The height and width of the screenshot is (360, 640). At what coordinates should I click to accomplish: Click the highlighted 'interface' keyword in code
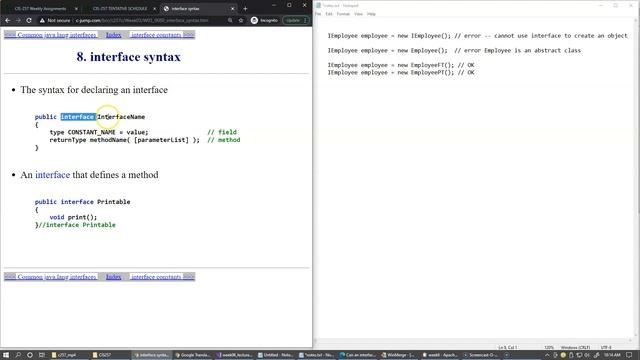pos(78,117)
